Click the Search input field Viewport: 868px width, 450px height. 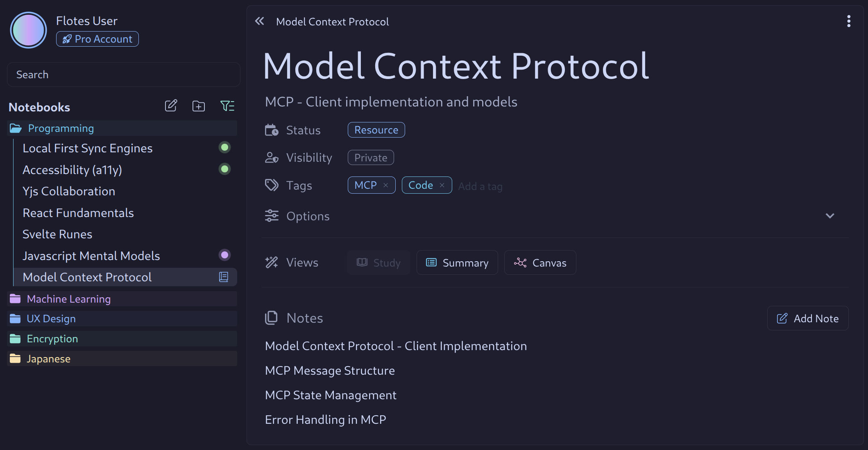point(124,75)
